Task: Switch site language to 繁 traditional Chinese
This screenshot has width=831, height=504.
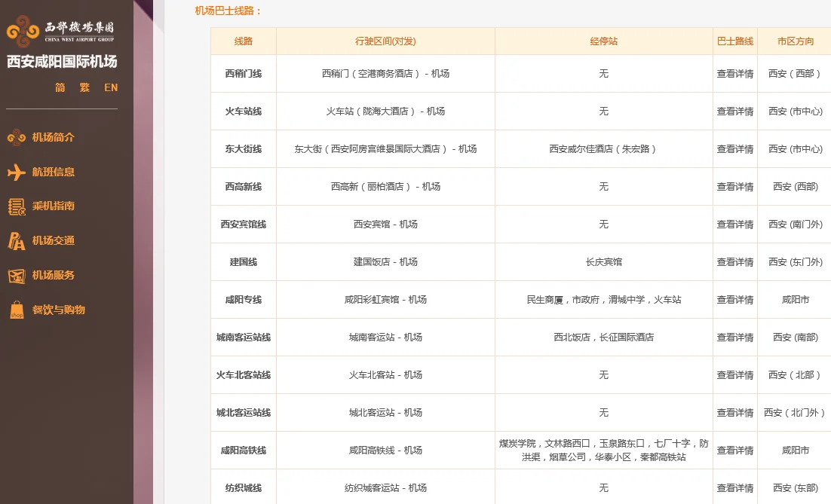Action: click(84, 87)
